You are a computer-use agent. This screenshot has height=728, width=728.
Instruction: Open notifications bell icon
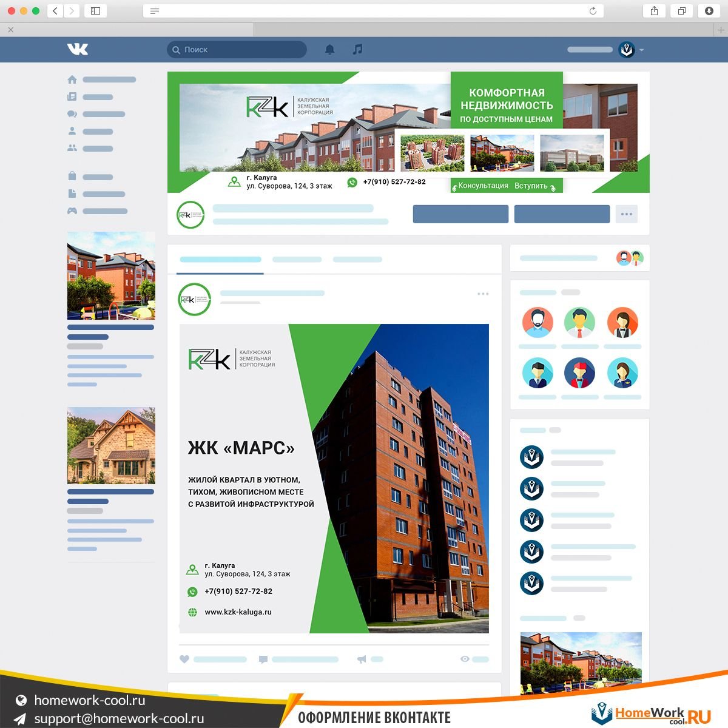pyautogui.click(x=329, y=50)
